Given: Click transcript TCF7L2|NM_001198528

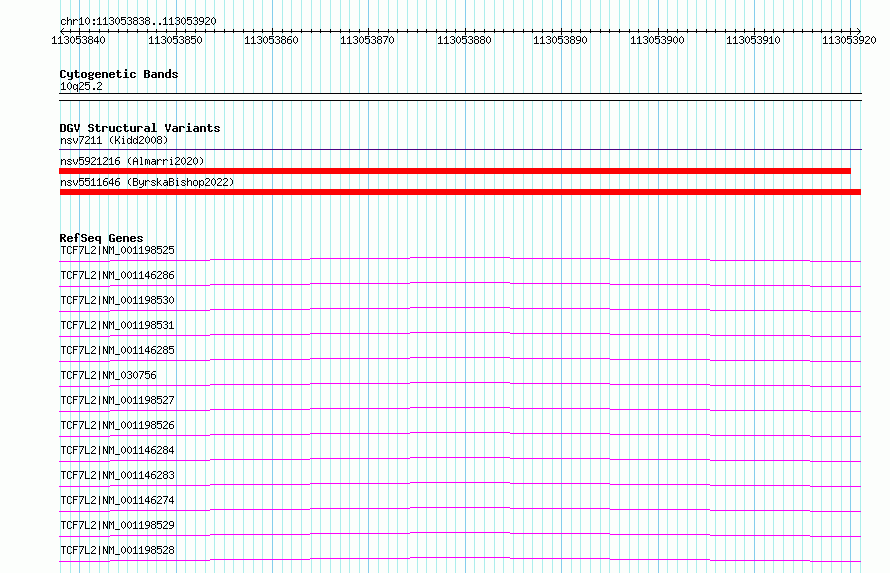Looking at the screenshot, I should (117, 550).
